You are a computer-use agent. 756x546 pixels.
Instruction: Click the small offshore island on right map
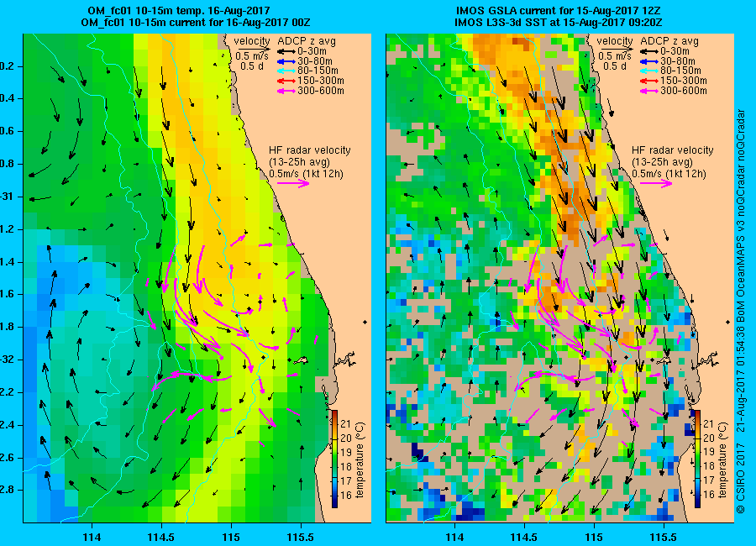(x=664, y=360)
